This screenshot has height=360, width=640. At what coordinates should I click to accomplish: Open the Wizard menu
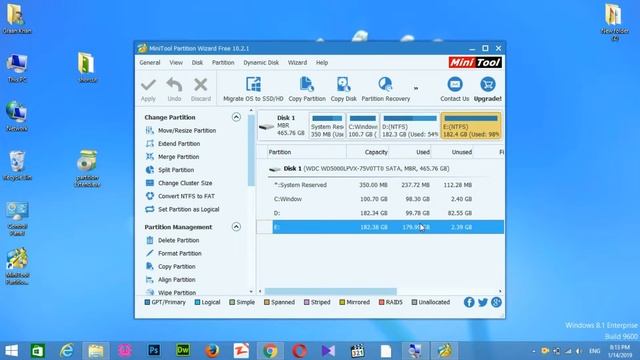coord(297,63)
